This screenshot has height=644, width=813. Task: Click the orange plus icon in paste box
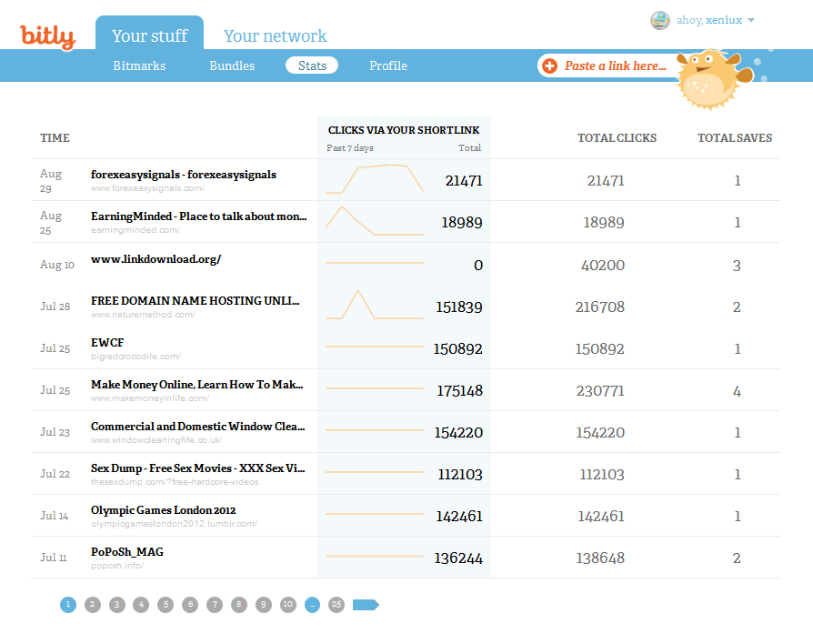tap(550, 65)
